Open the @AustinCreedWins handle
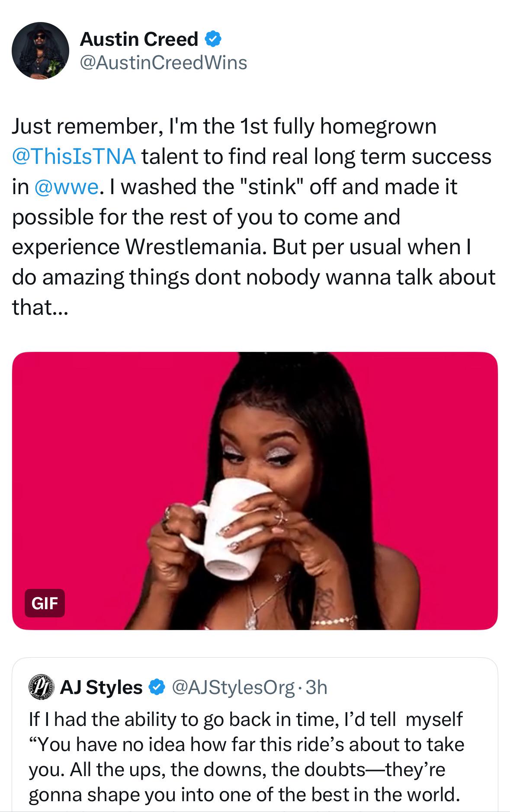The width and height of the screenshot is (510, 812). coord(164,63)
